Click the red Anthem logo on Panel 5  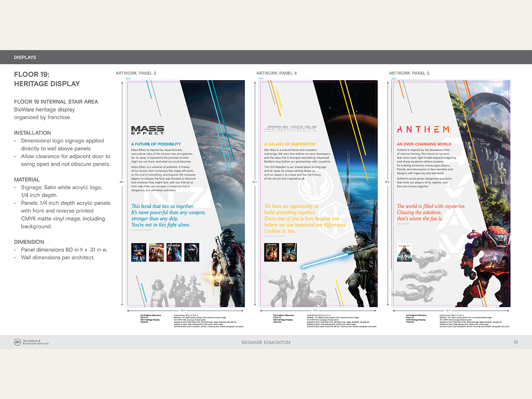[423, 129]
